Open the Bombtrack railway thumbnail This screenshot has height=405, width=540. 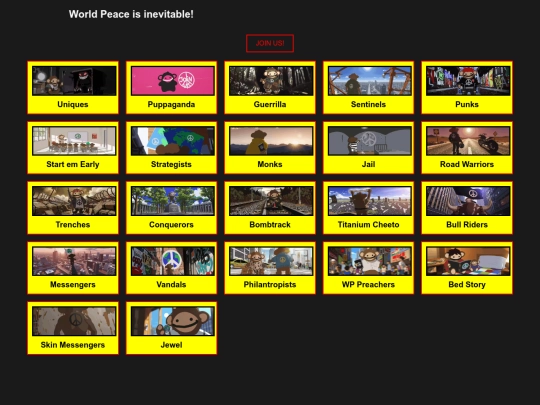(x=271, y=201)
